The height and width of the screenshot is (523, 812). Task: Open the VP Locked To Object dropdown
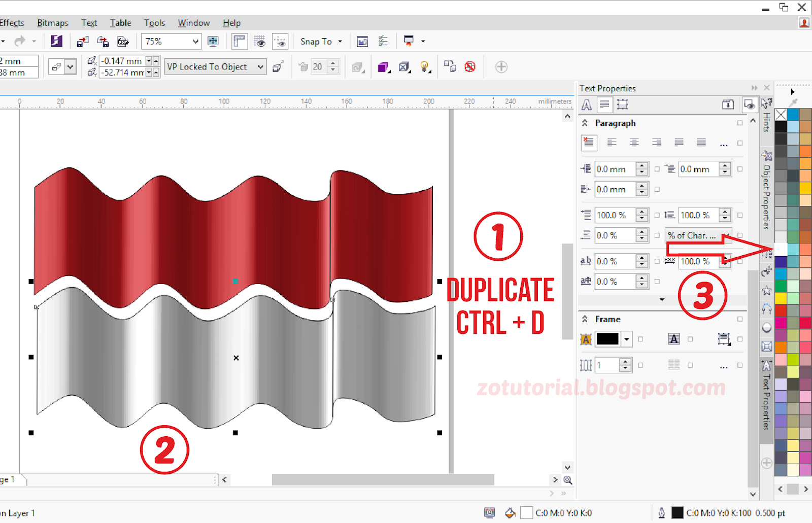[x=260, y=67]
